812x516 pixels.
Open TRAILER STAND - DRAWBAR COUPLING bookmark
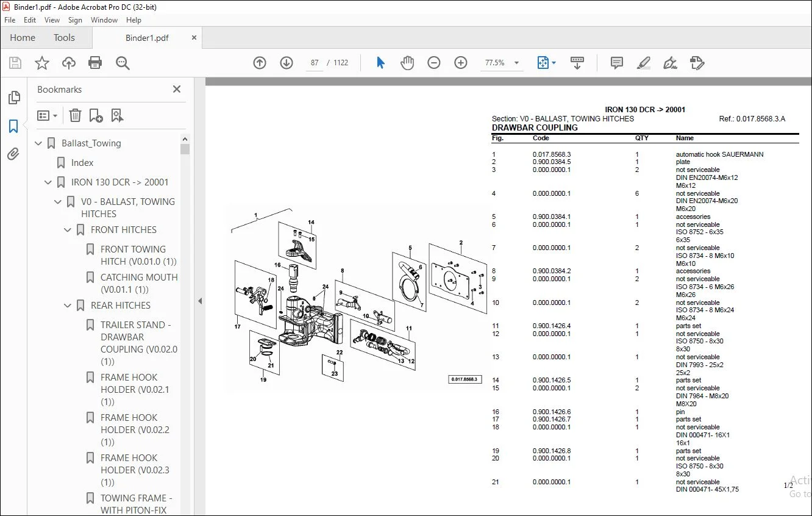coord(139,343)
